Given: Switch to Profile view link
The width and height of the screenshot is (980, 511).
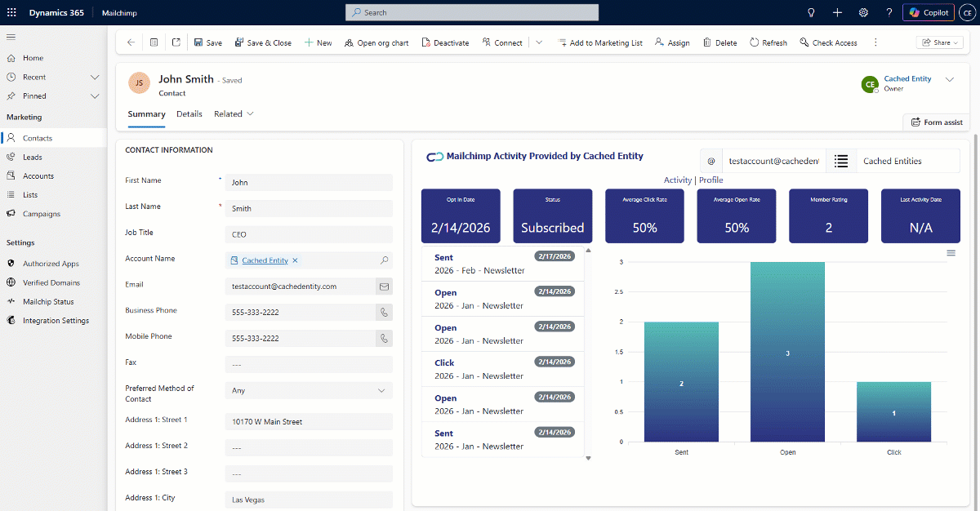Looking at the screenshot, I should (x=710, y=180).
